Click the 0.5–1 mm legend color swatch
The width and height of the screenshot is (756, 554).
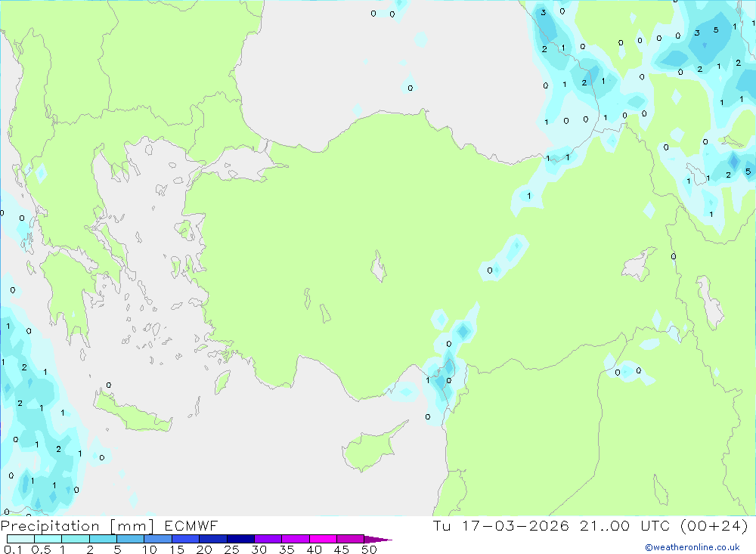[x=48, y=539]
